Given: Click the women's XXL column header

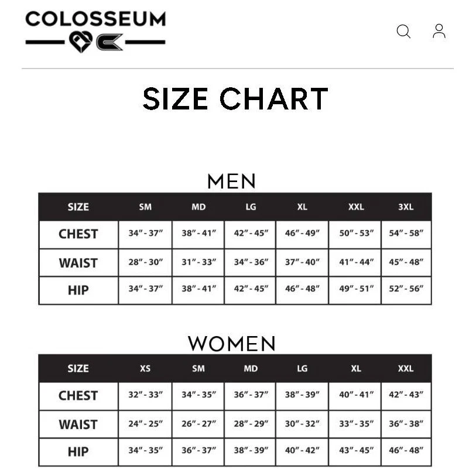Looking at the screenshot, I should [406, 368].
